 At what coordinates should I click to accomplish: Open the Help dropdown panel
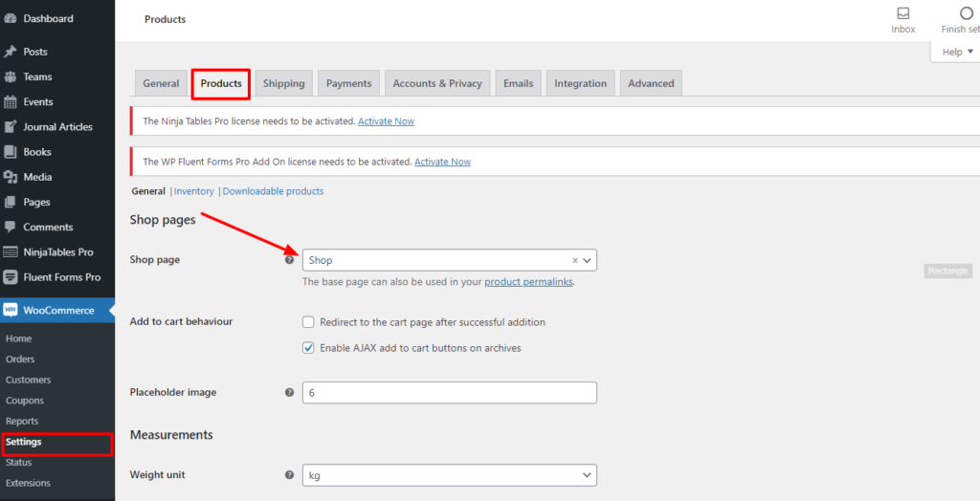click(x=957, y=52)
